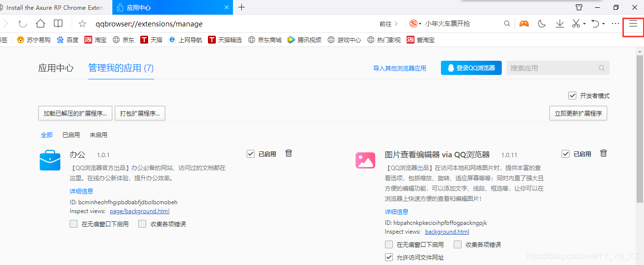Expand the undo arrow dropdown
Screen dimensions: 644x265
click(603, 24)
